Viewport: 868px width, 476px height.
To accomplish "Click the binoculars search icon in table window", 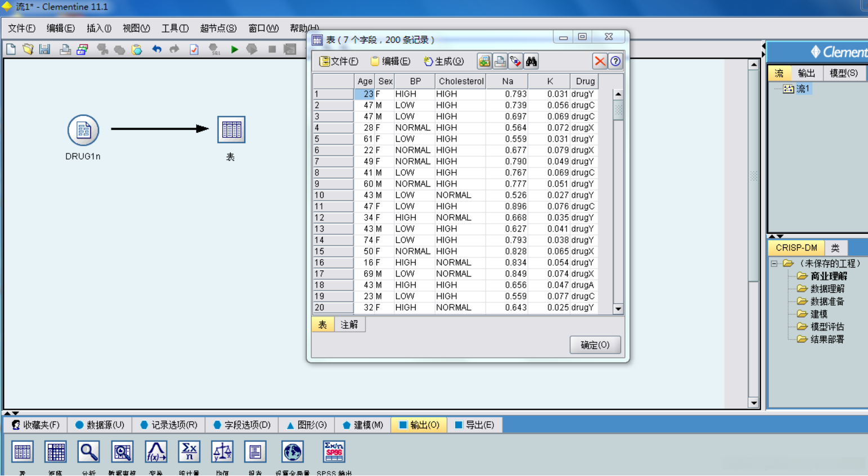I will point(532,61).
